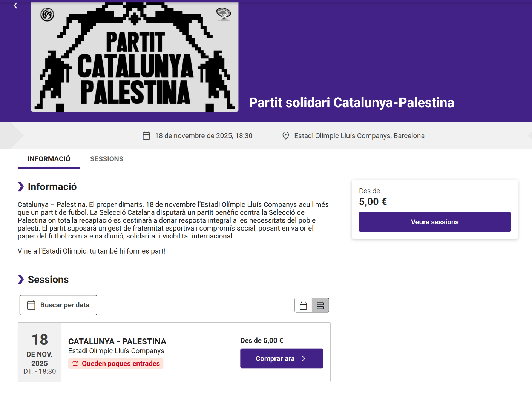Click the Partit Catalunya Palestina poster image
This screenshot has height=398, width=532.
pos(135,68)
